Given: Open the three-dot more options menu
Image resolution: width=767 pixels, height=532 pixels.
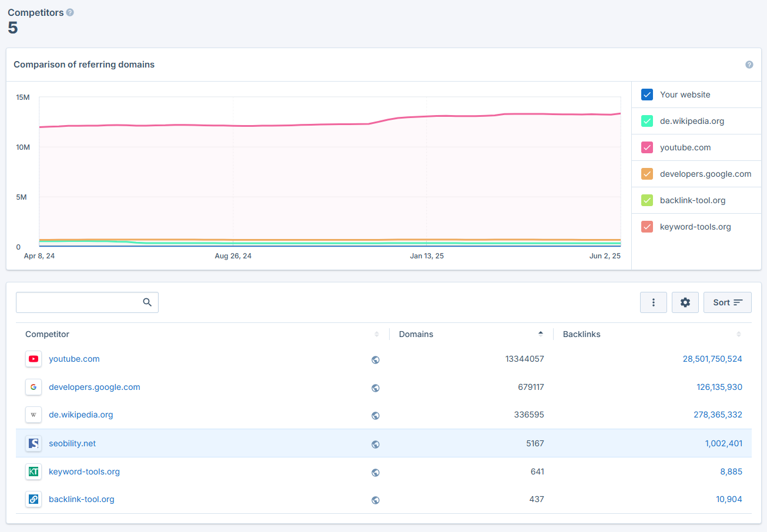Looking at the screenshot, I should pos(654,302).
